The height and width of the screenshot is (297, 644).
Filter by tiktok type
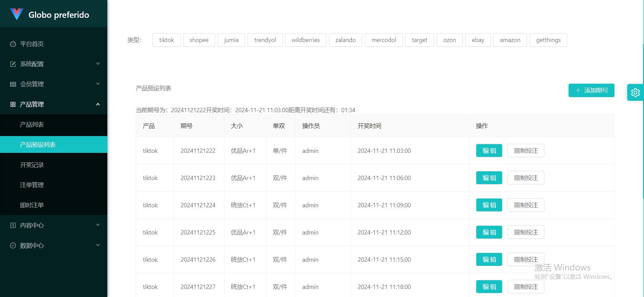click(166, 40)
